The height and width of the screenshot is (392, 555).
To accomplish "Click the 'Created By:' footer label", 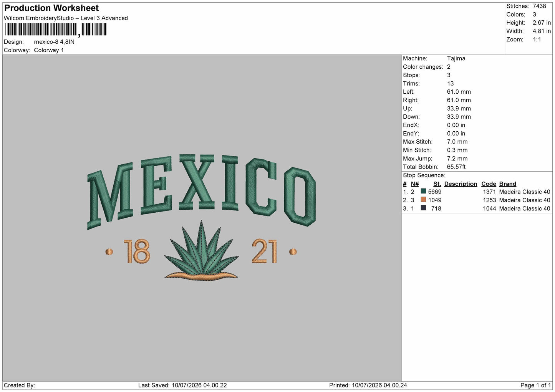I will pyautogui.click(x=19, y=385).
